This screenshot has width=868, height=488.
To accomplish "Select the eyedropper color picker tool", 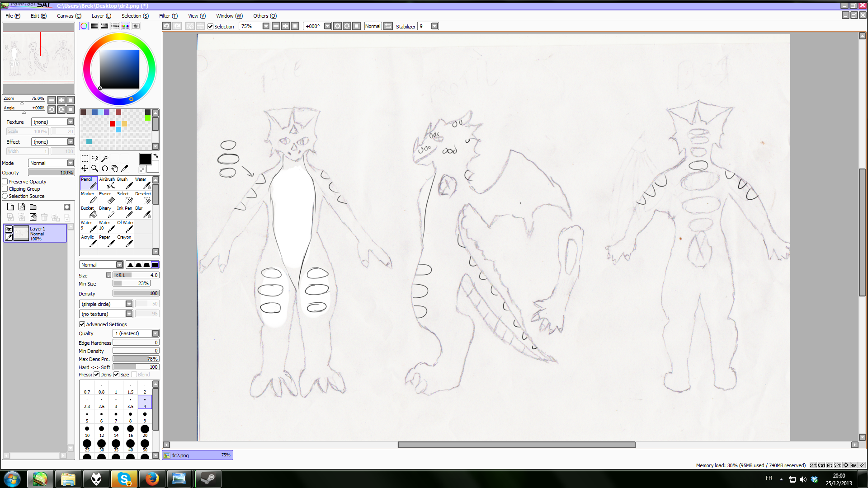I will pyautogui.click(x=125, y=169).
